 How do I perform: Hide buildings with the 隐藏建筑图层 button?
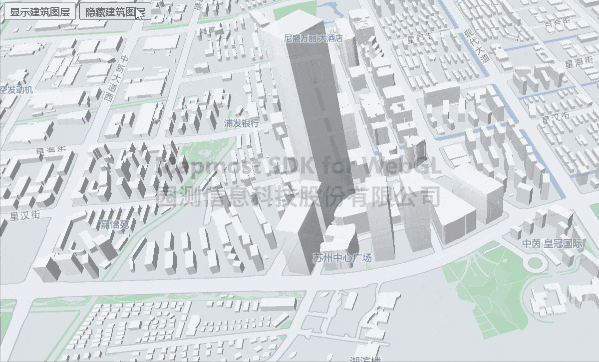click(x=115, y=12)
